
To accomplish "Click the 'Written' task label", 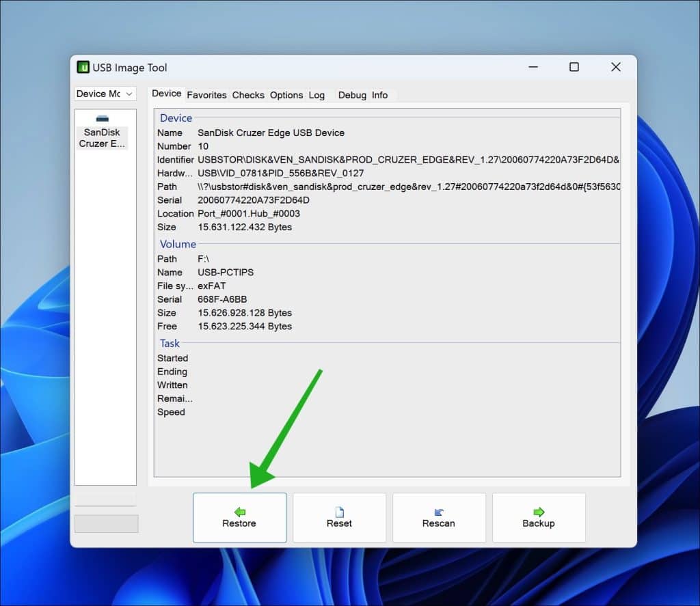I will tap(172, 385).
